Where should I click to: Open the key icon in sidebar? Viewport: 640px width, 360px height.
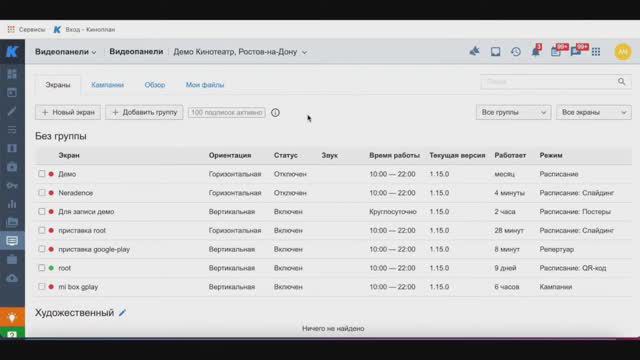coord(12,185)
